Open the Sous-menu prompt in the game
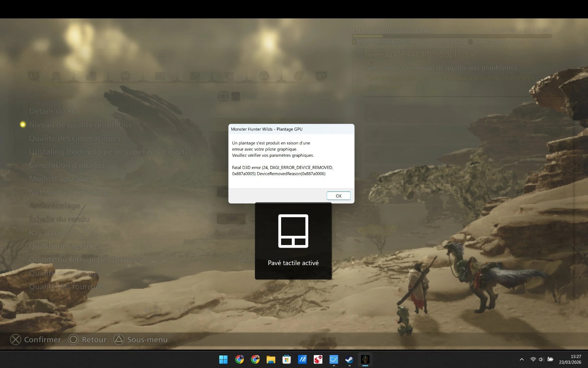 click(x=147, y=340)
